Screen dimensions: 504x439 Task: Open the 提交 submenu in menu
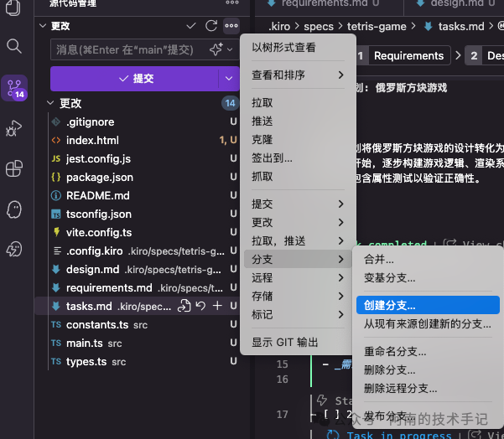click(298, 204)
